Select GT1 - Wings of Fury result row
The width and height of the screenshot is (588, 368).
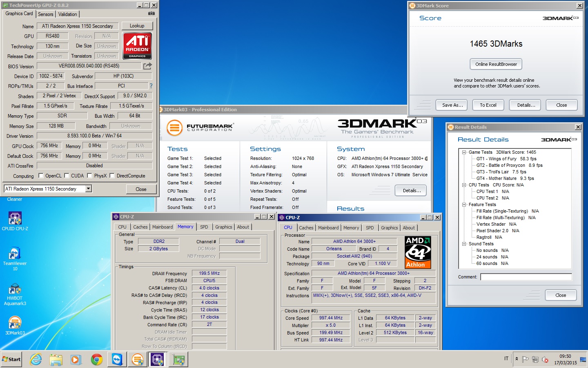point(506,159)
